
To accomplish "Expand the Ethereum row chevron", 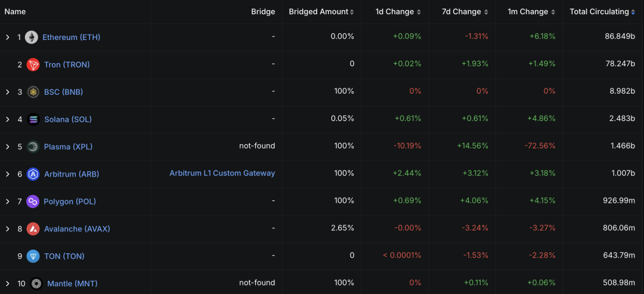I will 8,38.
